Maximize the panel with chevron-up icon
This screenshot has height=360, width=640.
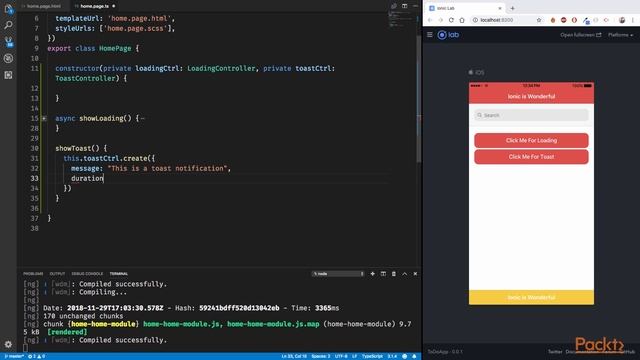[x=404, y=274]
